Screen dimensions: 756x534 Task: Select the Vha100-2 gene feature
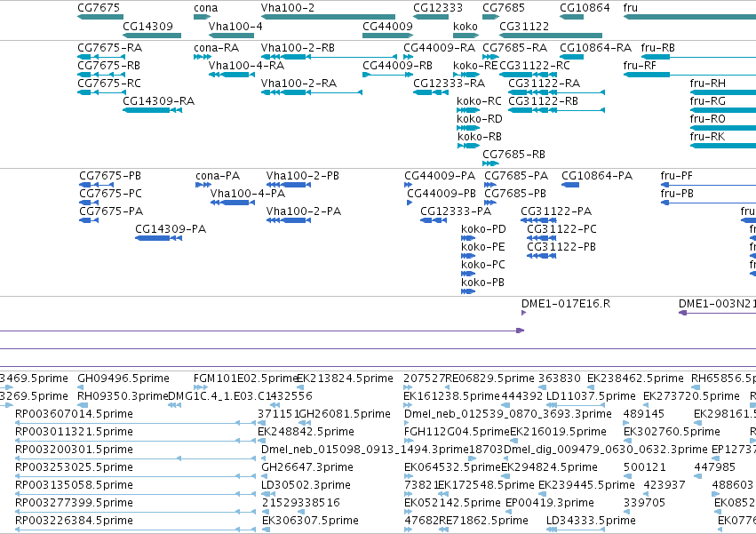point(328,17)
